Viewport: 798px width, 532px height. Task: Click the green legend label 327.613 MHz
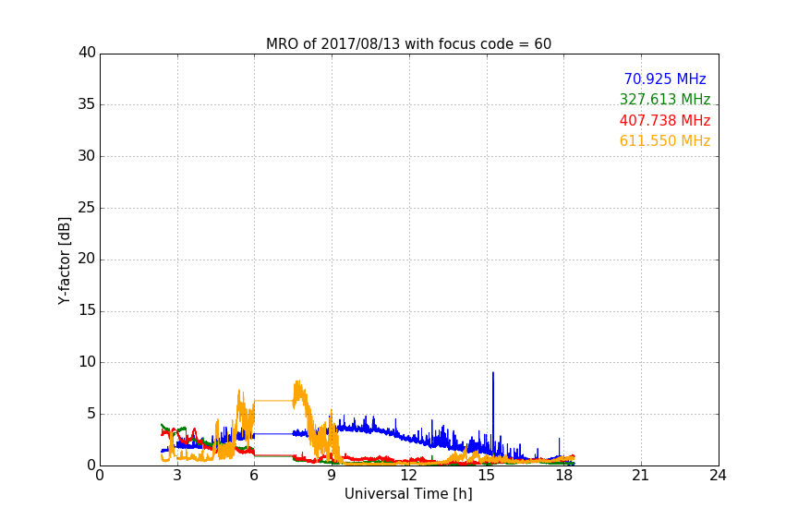tap(665, 99)
